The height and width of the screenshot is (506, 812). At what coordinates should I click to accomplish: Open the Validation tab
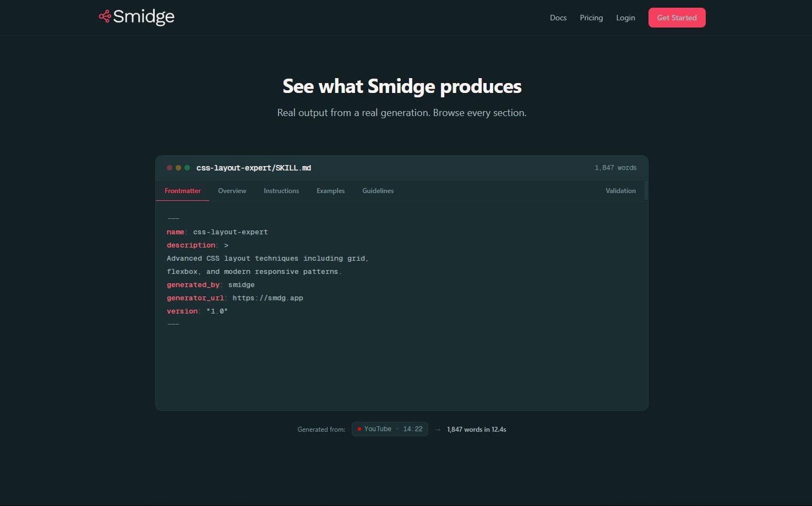(x=620, y=190)
